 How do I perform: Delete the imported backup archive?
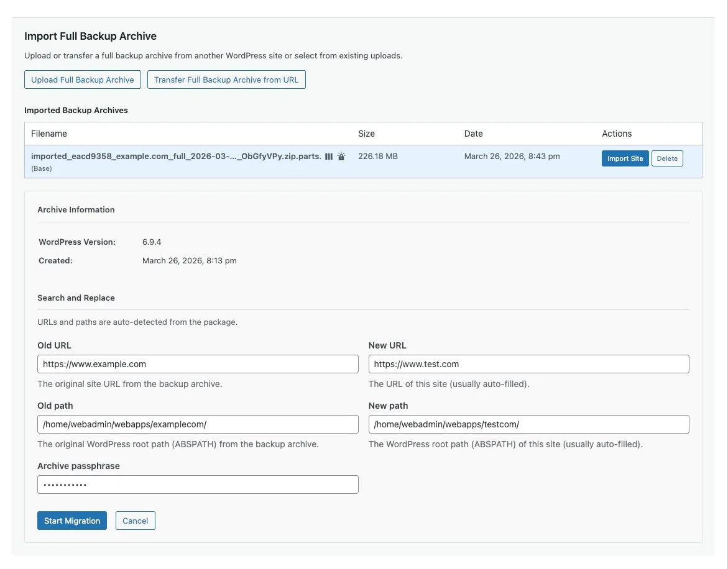coord(667,158)
